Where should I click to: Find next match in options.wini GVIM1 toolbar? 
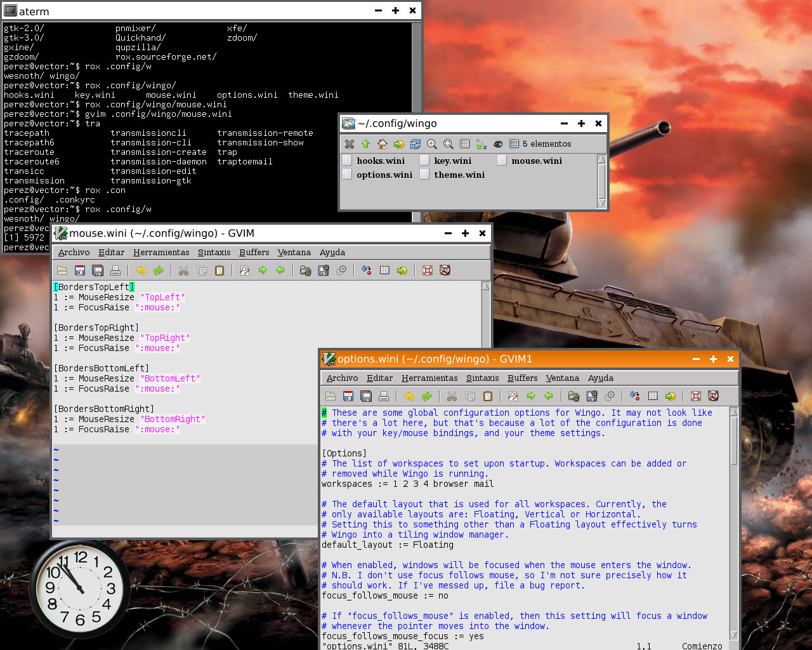pyautogui.click(x=531, y=396)
